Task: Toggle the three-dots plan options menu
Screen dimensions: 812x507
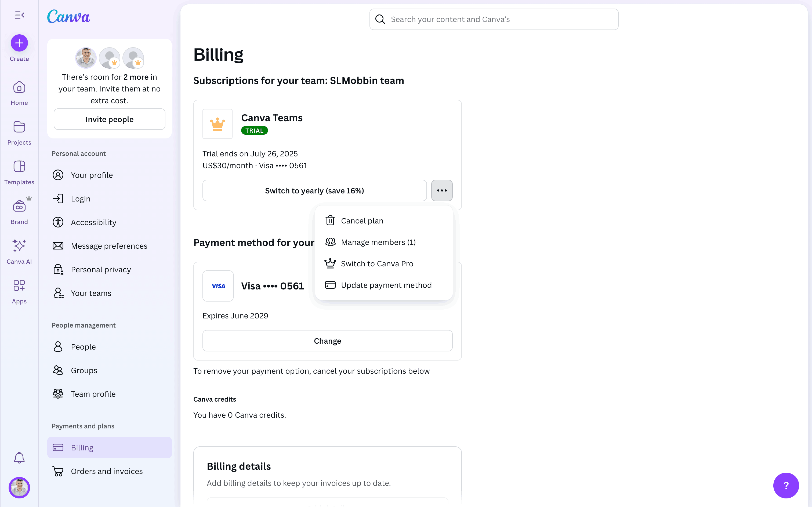Action: point(441,190)
